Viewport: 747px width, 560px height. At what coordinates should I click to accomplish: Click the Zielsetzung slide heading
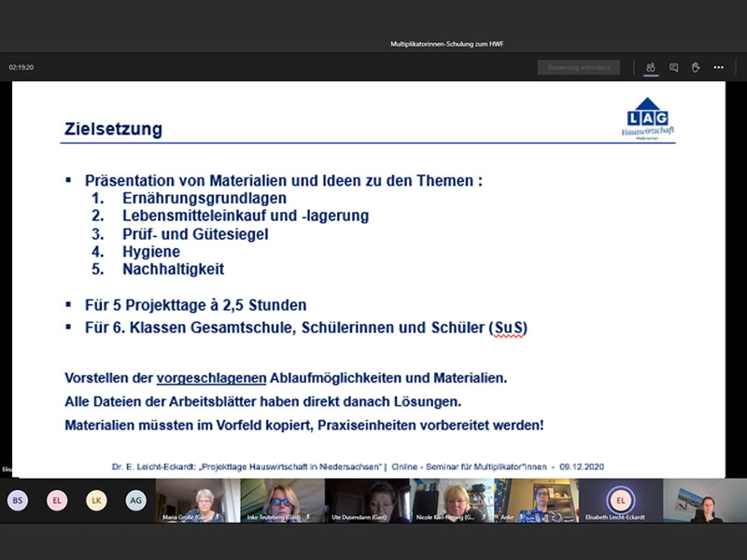(113, 129)
